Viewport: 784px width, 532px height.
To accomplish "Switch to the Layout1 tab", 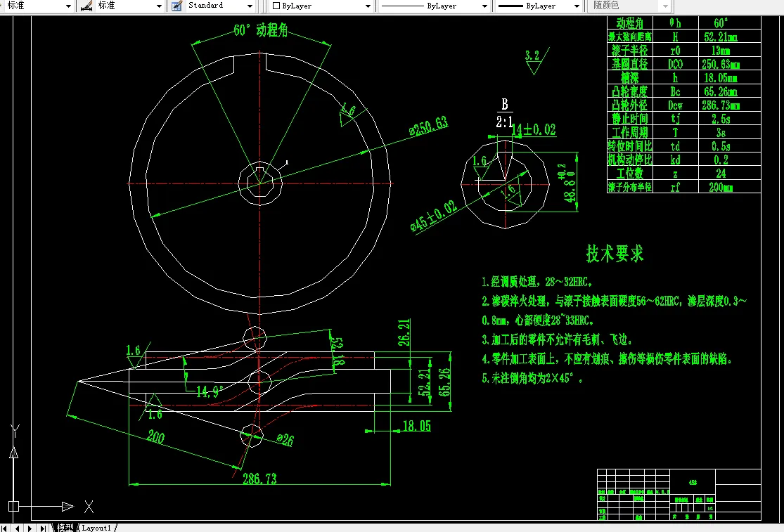I will 96,528.
